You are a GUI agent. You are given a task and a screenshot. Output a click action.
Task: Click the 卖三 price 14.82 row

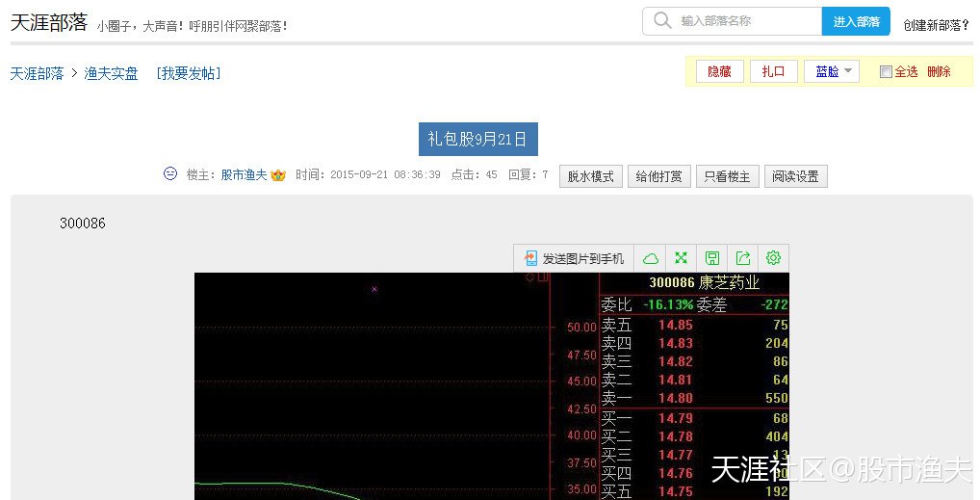point(694,361)
